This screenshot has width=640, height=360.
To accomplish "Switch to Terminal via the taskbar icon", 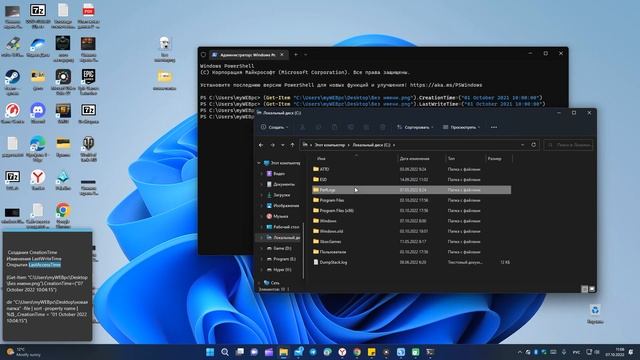I will (430, 352).
